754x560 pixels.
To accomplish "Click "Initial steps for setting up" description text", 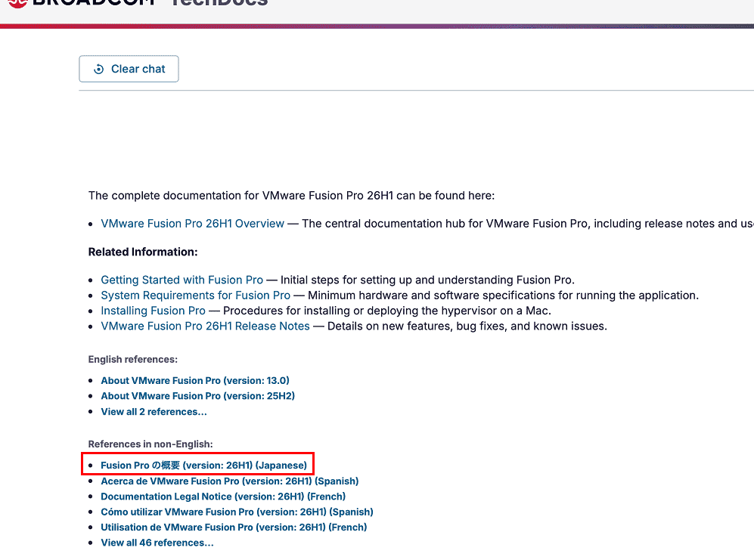I will pos(427,280).
